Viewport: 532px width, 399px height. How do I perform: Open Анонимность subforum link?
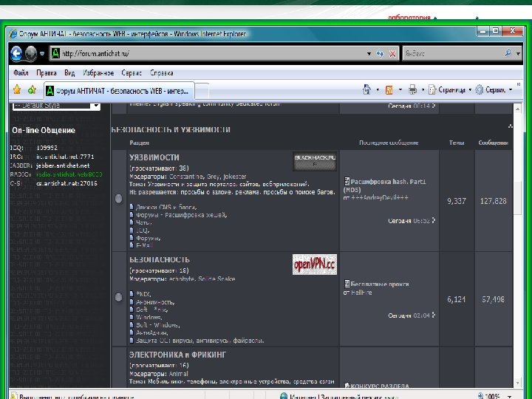click(155, 302)
